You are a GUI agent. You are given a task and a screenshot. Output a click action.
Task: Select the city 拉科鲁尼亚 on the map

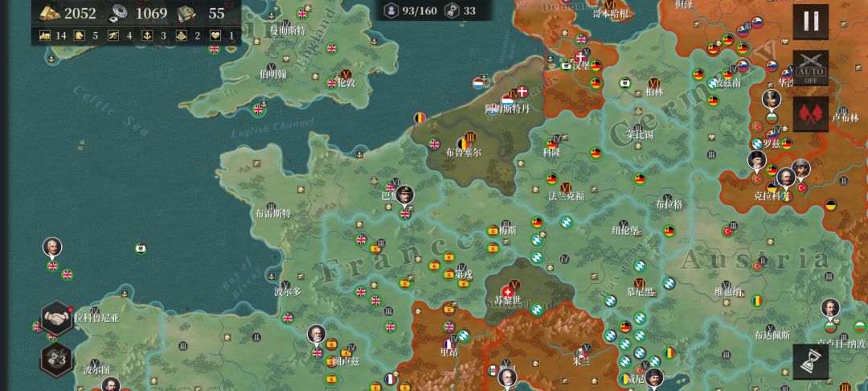click(96, 318)
